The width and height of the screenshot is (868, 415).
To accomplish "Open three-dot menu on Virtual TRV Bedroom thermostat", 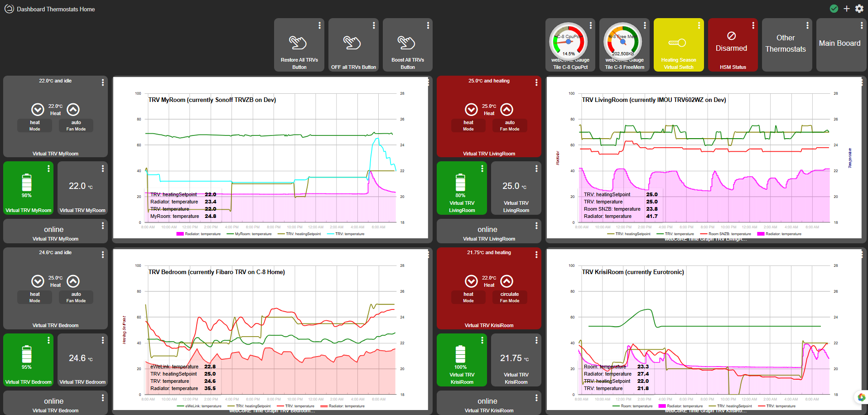I will click(x=103, y=255).
